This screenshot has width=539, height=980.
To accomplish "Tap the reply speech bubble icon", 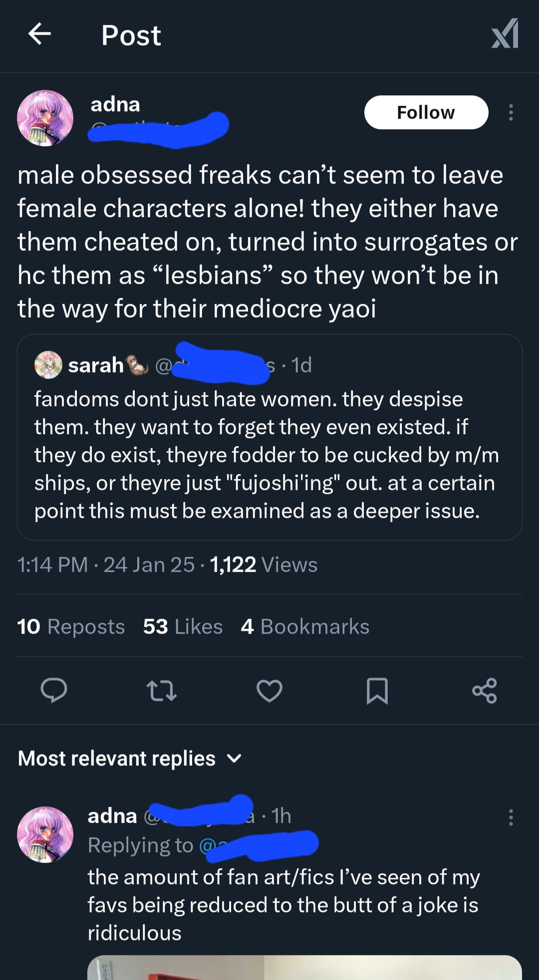I will (x=53, y=691).
